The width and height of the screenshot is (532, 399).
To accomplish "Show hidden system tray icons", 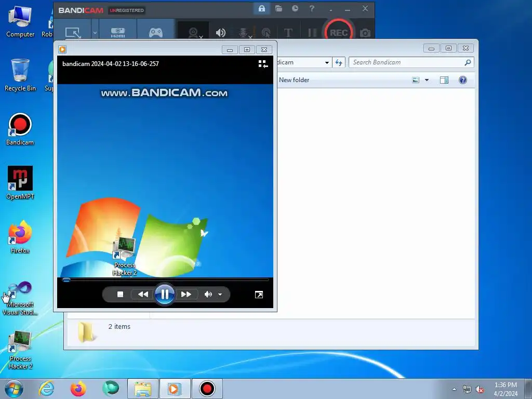I will pos(454,389).
